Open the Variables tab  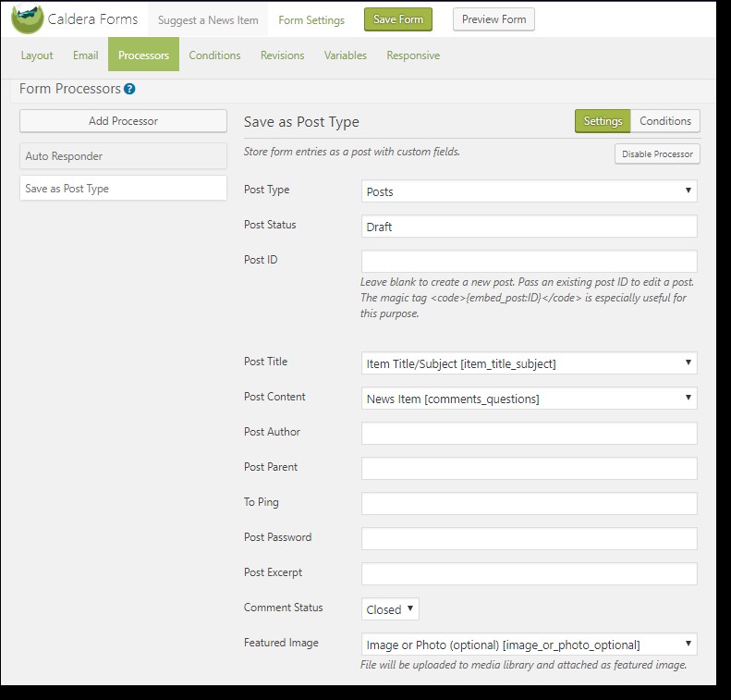346,55
